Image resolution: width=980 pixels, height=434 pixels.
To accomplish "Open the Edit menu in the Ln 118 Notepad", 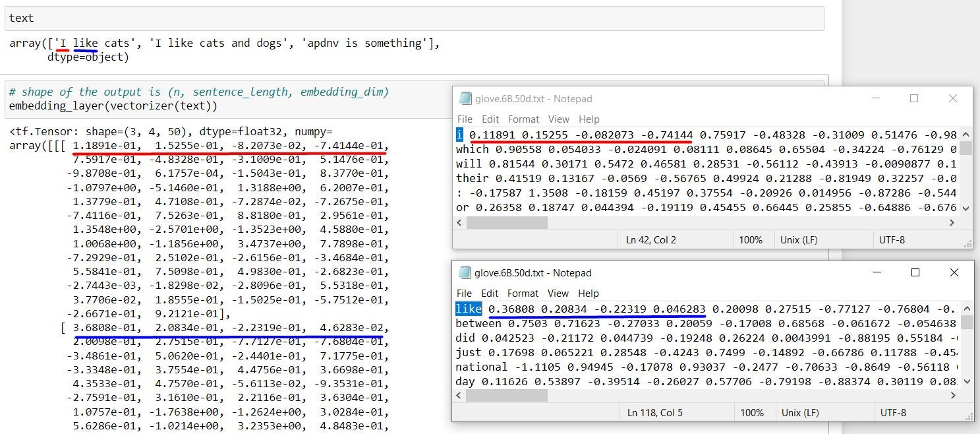I will [x=490, y=294].
